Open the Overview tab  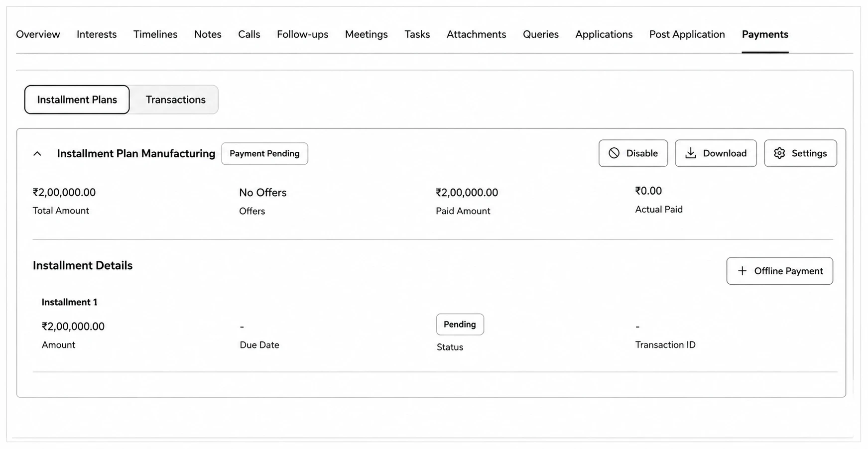[38, 34]
